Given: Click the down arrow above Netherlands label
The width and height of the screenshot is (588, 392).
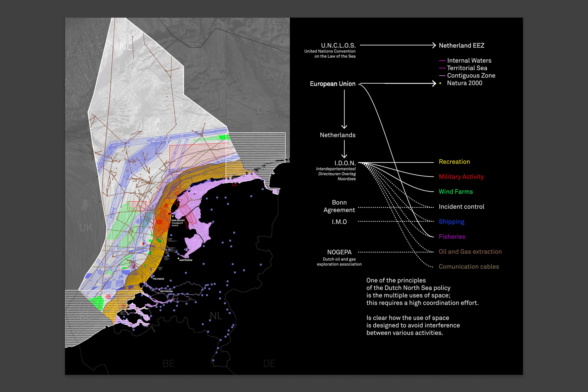Looking at the screenshot, I should [344, 126].
